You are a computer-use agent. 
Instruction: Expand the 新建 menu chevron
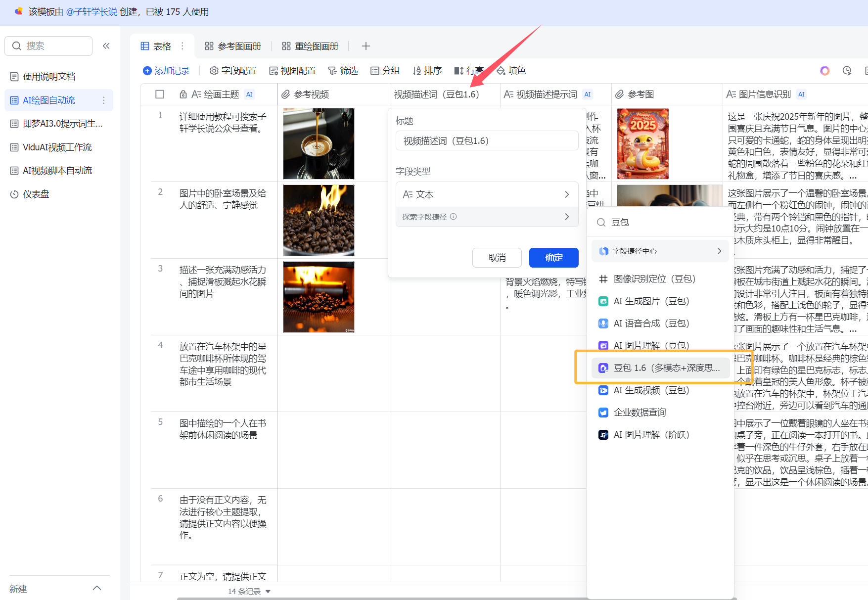(97, 588)
